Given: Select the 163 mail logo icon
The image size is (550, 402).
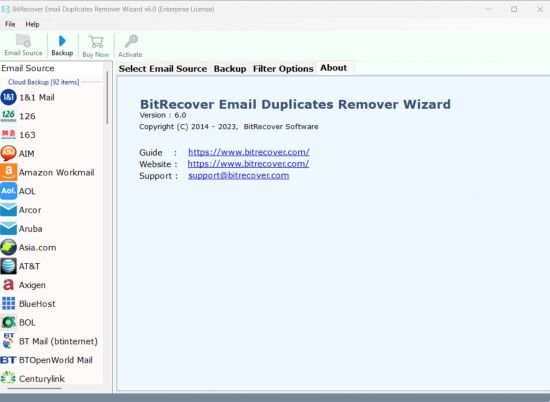Looking at the screenshot, I should (x=8, y=135).
